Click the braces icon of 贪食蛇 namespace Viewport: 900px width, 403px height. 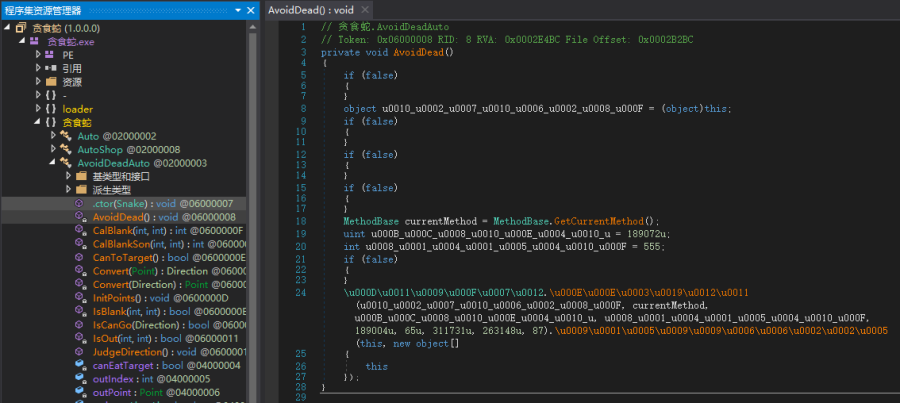(50, 122)
